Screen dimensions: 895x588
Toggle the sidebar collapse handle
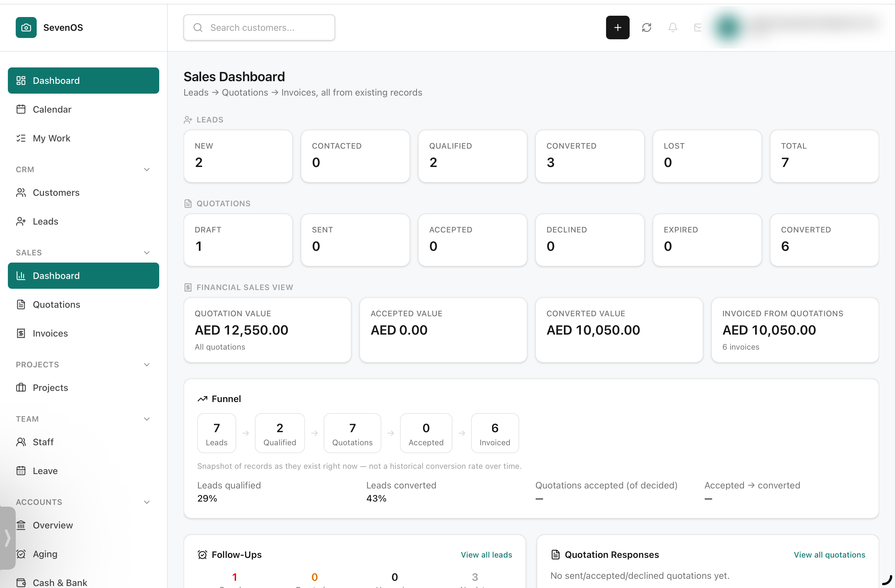7,538
